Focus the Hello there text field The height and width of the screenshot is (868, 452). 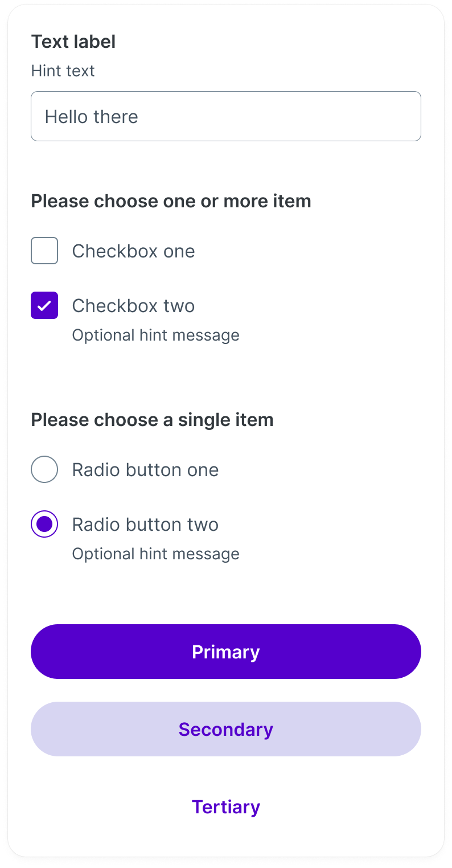click(226, 116)
